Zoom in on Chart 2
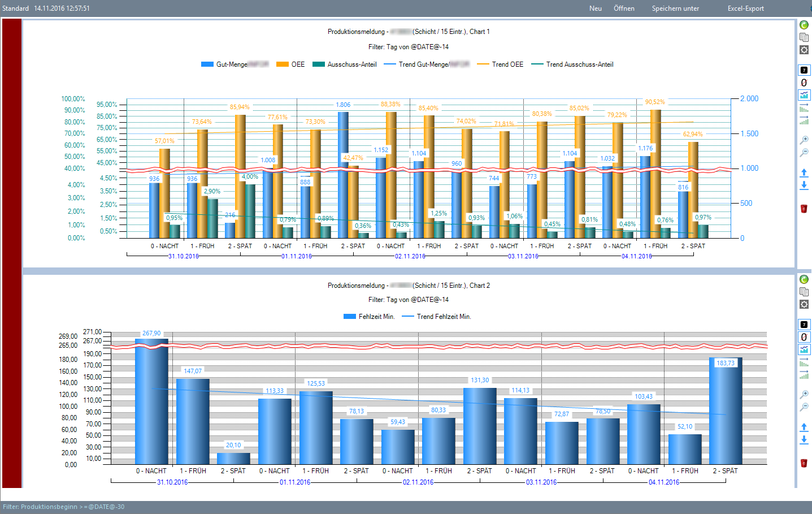Screen dimensions: 812x514 804,394
